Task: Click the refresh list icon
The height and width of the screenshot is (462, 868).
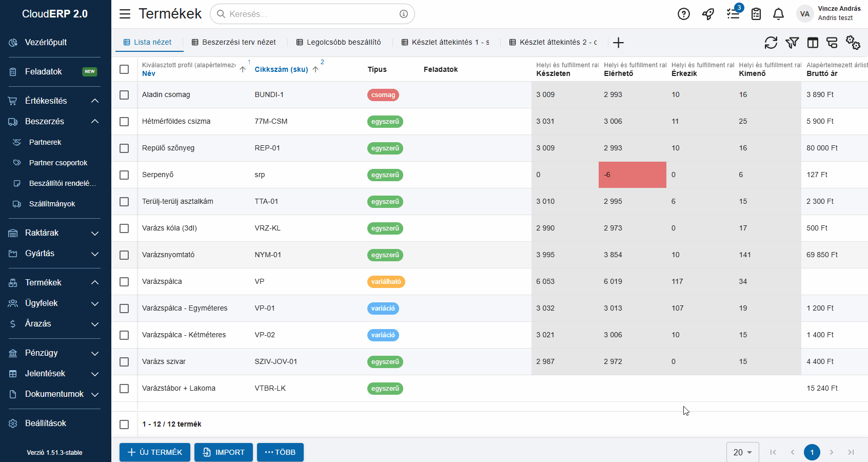Action: pos(771,43)
